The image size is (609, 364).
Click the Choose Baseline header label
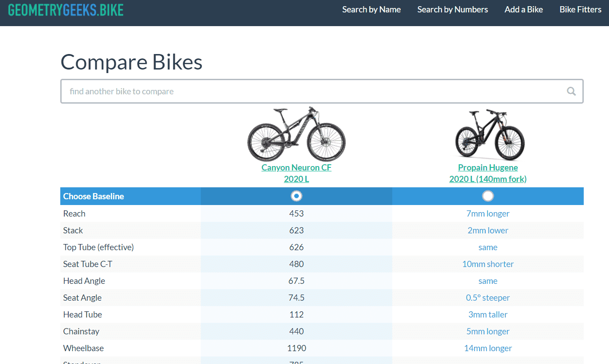(x=94, y=196)
